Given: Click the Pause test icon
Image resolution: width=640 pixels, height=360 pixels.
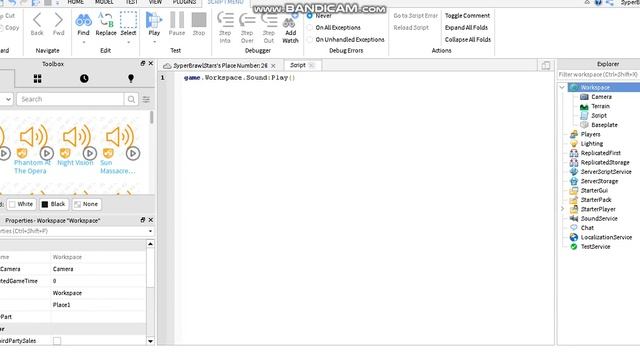Looking at the screenshot, I should [177, 20].
